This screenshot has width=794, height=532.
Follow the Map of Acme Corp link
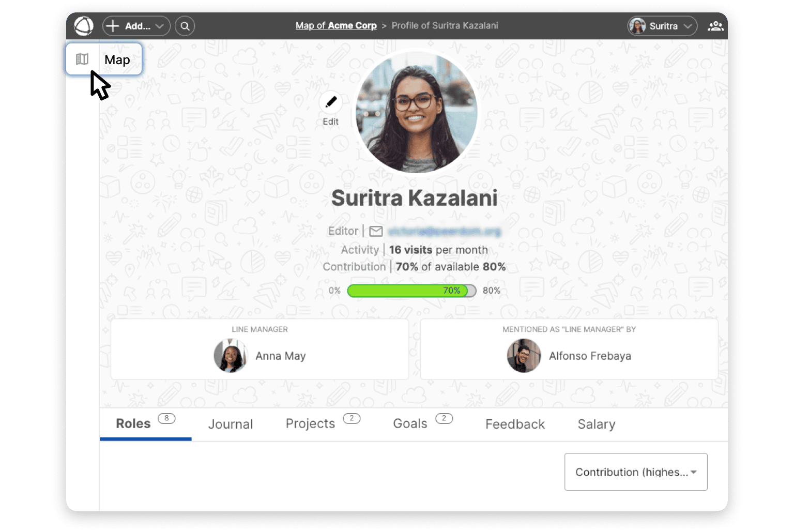[336, 25]
